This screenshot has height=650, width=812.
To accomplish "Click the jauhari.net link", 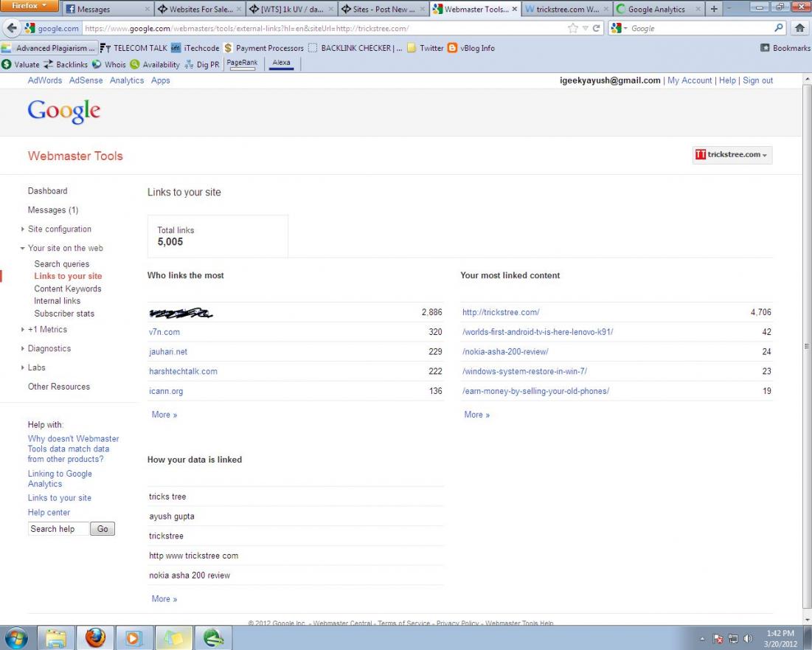I will pyautogui.click(x=168, y=352).
